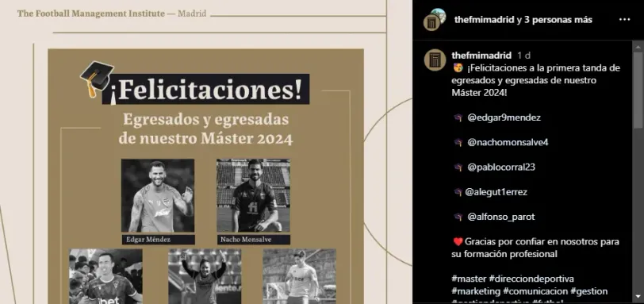Open thefmimadrid profile from header username
The height and width of the screenshot is (304, 644).
(484, 20)
